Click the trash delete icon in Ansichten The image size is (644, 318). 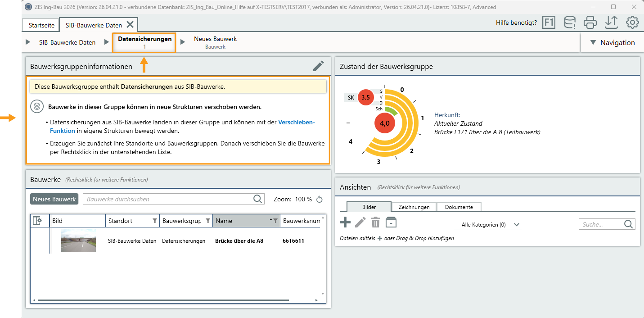(x=376, y=222)
